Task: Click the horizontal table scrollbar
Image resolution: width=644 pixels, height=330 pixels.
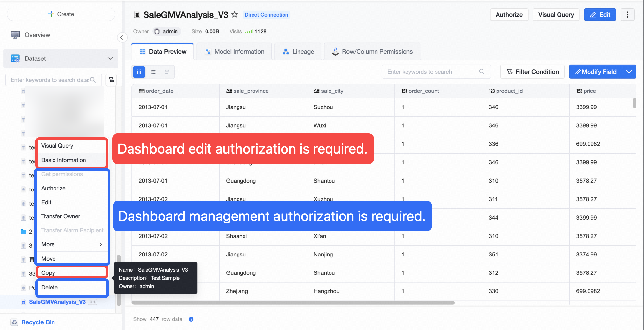Action: [x=293, y=303]
